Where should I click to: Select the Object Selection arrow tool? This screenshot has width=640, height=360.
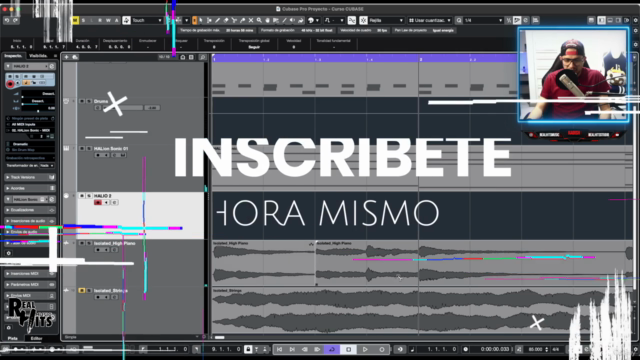pyautogui.click(x=201, y=20)
